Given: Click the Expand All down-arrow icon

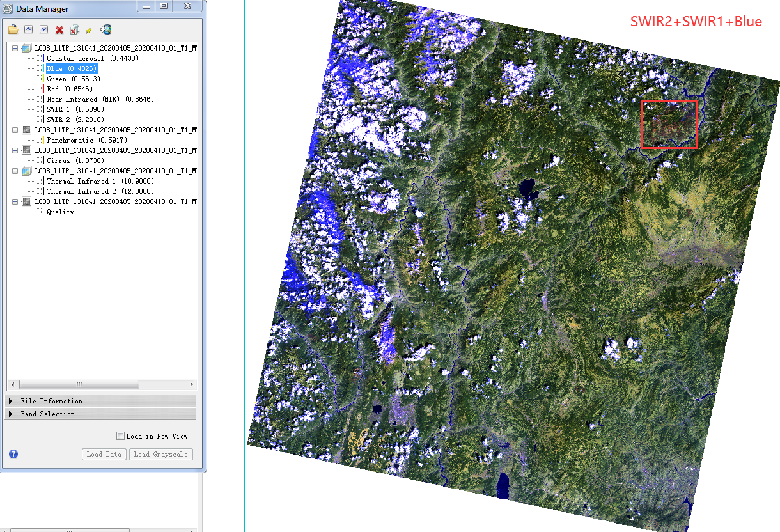Looking at the screenshot, I should pos(43,29).
